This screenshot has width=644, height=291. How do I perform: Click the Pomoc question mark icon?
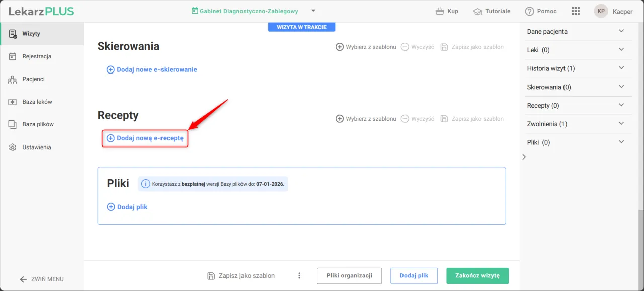point(529,11)
